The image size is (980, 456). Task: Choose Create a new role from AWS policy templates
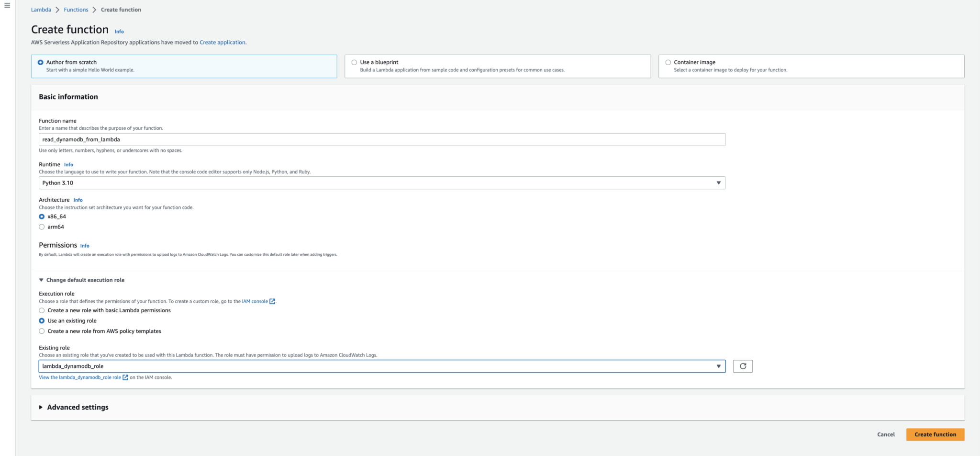42,331
